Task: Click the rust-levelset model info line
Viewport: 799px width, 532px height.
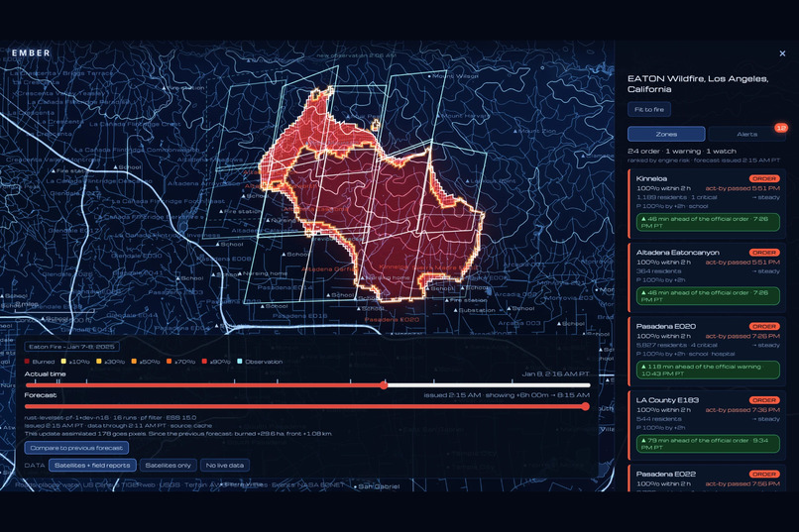Action: [x=111, y=417]
